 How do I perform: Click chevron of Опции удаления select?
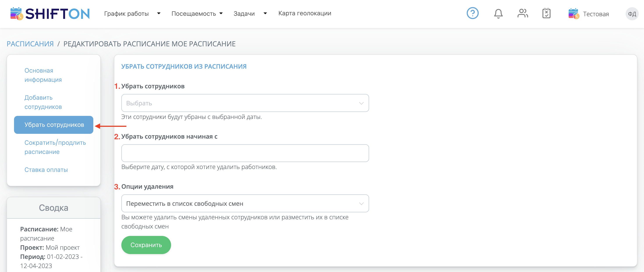[x=361, y=204]
